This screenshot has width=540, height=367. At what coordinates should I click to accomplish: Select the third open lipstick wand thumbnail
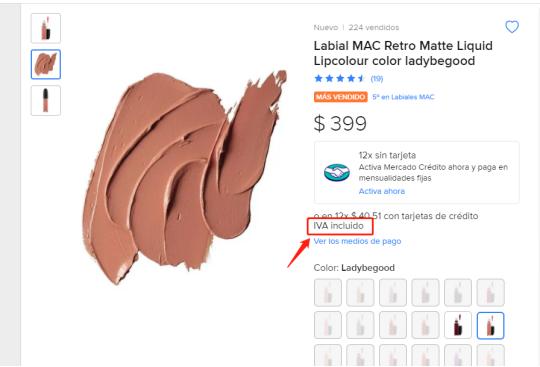coord(46,100)
